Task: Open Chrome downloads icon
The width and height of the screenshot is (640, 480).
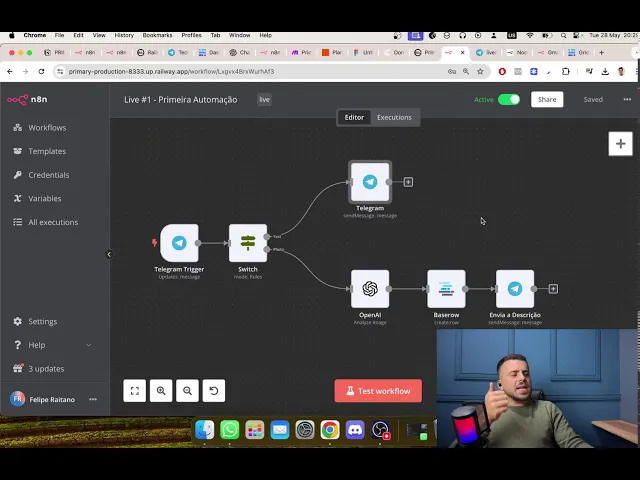Action: (605, 71)
